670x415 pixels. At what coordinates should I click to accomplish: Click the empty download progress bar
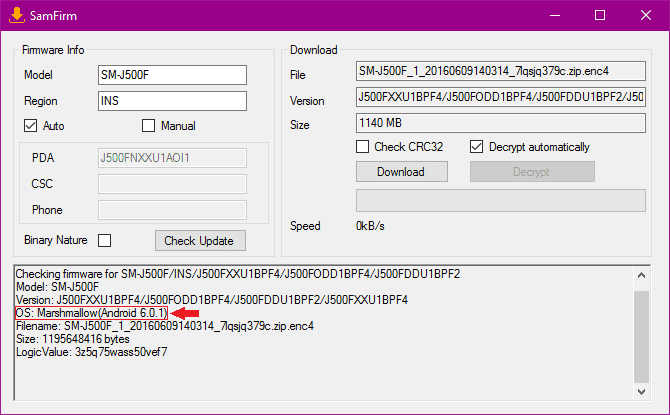coord(501,200)
